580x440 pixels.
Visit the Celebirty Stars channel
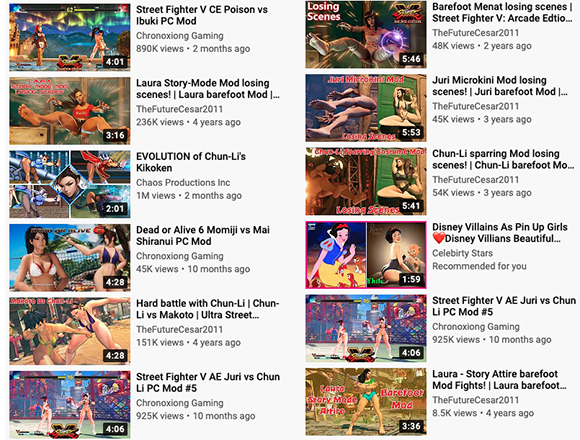point(462,253)
